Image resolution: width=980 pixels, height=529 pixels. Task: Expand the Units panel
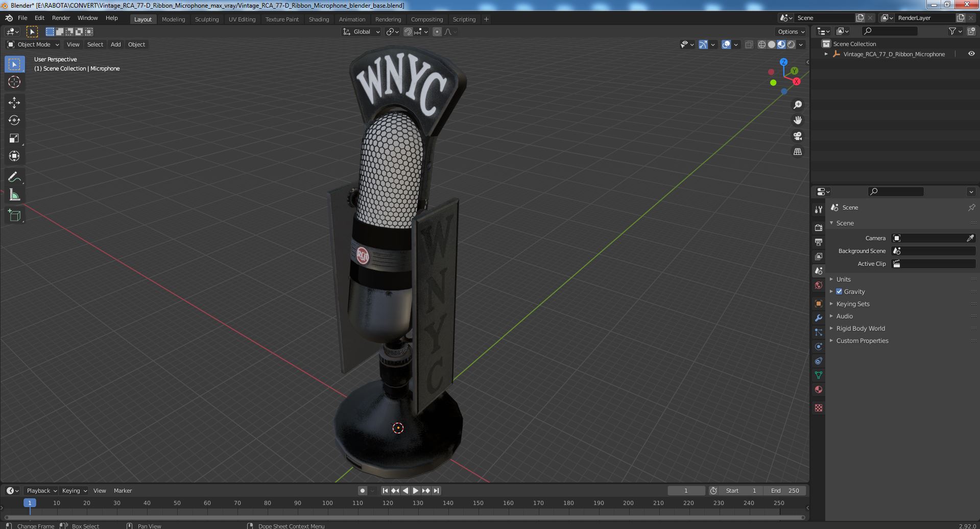click(843, 279)
